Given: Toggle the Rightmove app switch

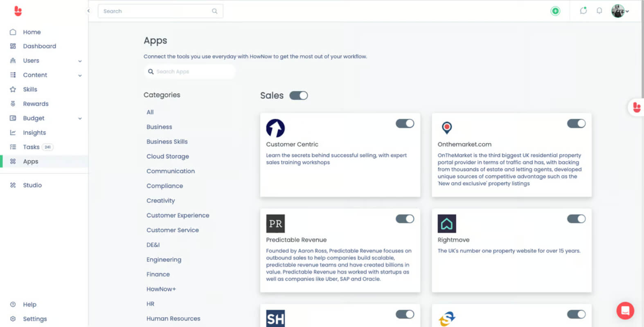Looking at the screenshot, I should tap(576, 219).
